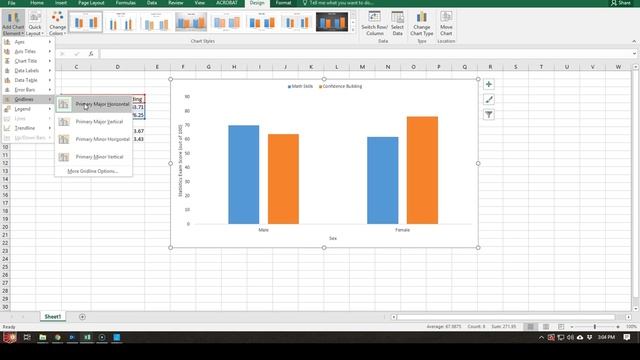Click inside the formula bar

pyautogui.click(x=365, y=54)
